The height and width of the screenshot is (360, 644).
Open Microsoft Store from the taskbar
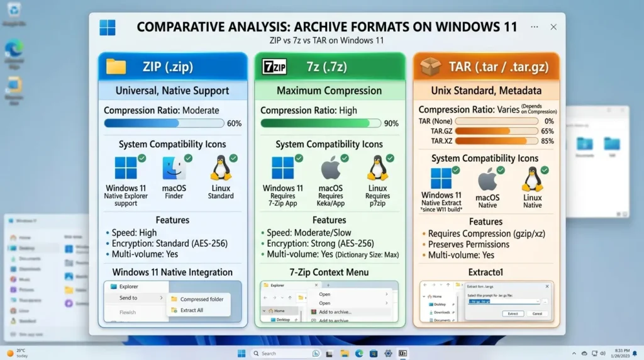click(374, 354)
